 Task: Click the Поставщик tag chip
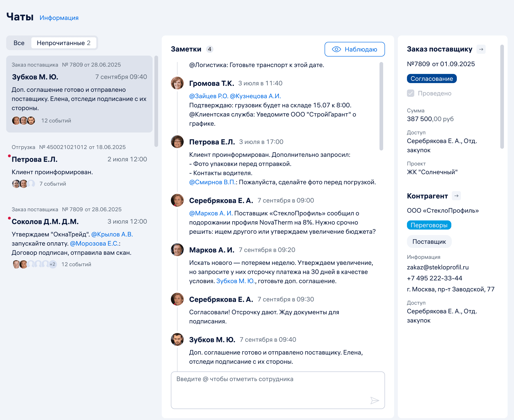point(429,241)
